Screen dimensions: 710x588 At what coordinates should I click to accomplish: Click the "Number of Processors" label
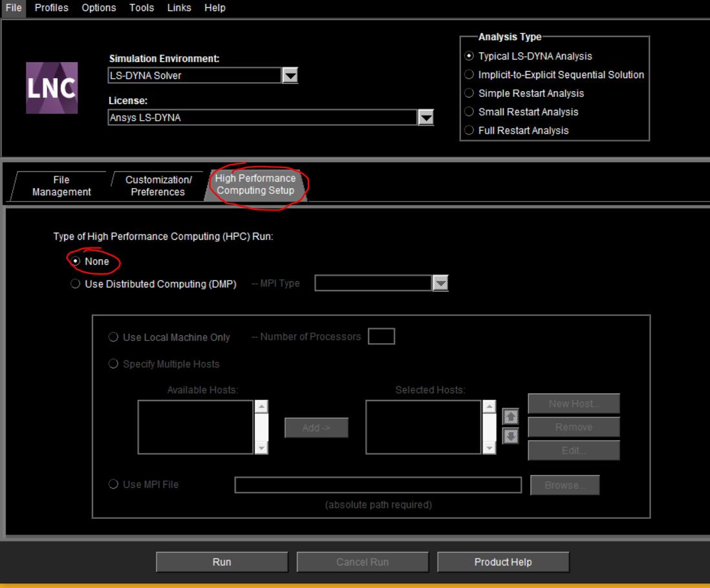click(310, 337)
